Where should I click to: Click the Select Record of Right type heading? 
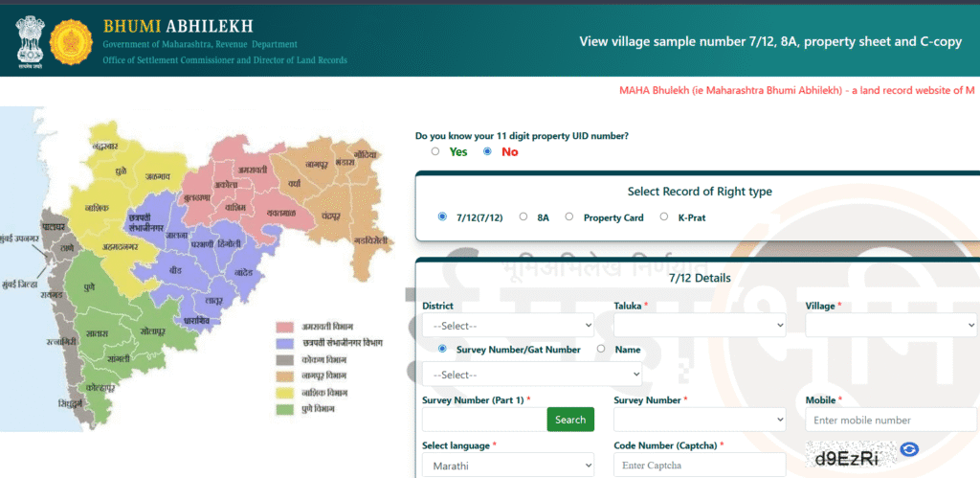[x=700, y=192]
